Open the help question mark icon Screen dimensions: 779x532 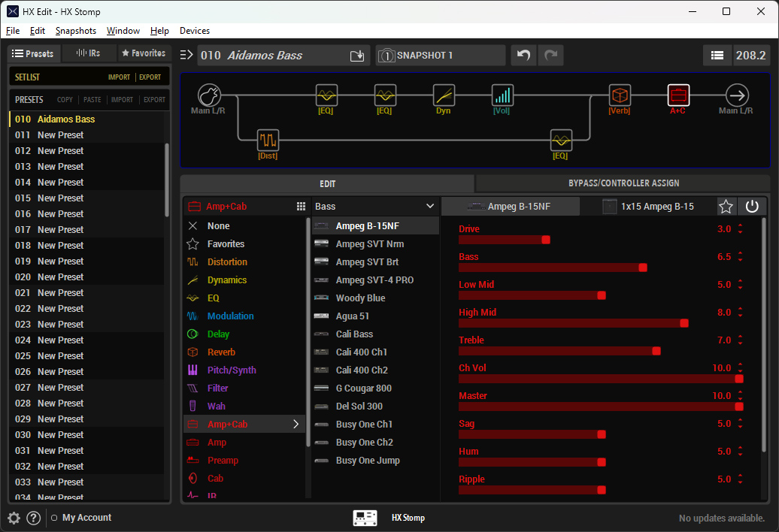click(x=33, y=518)
